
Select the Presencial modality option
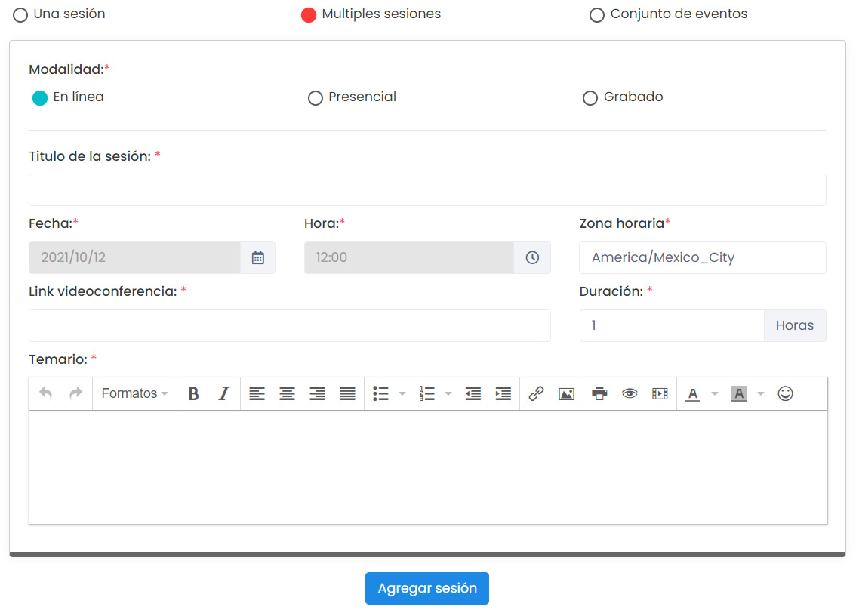[316, 98]
